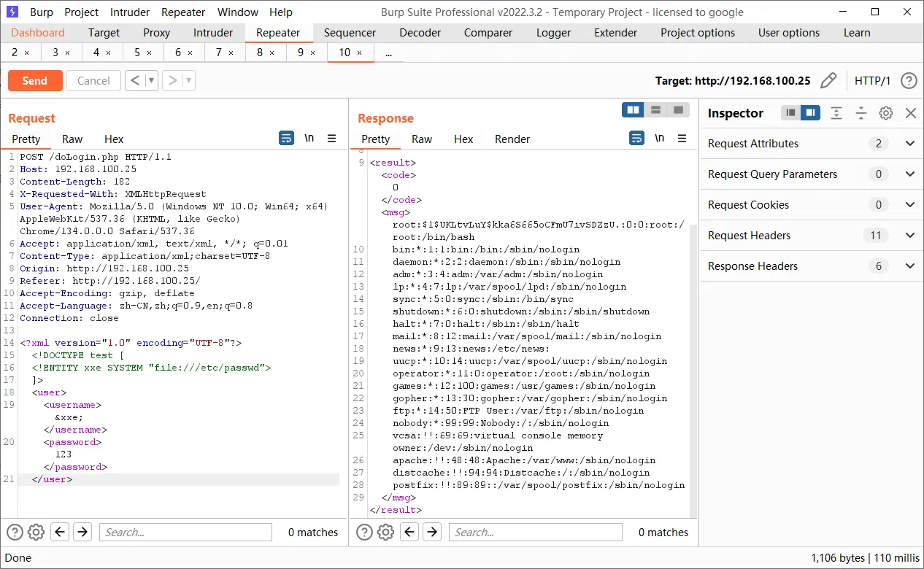
Task: Switch to the Proxy tab
Action: (x=156, y=33)
